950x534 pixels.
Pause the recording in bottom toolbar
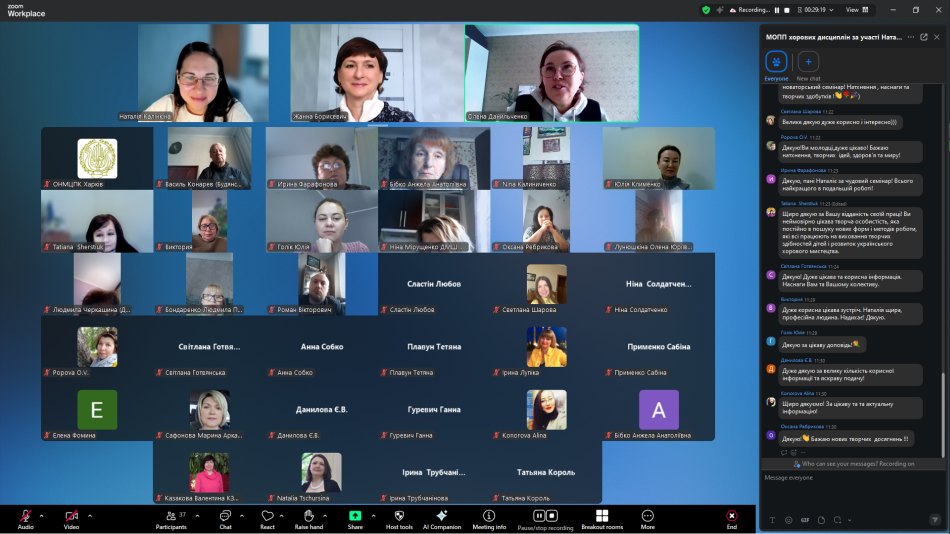pos(544,516)
